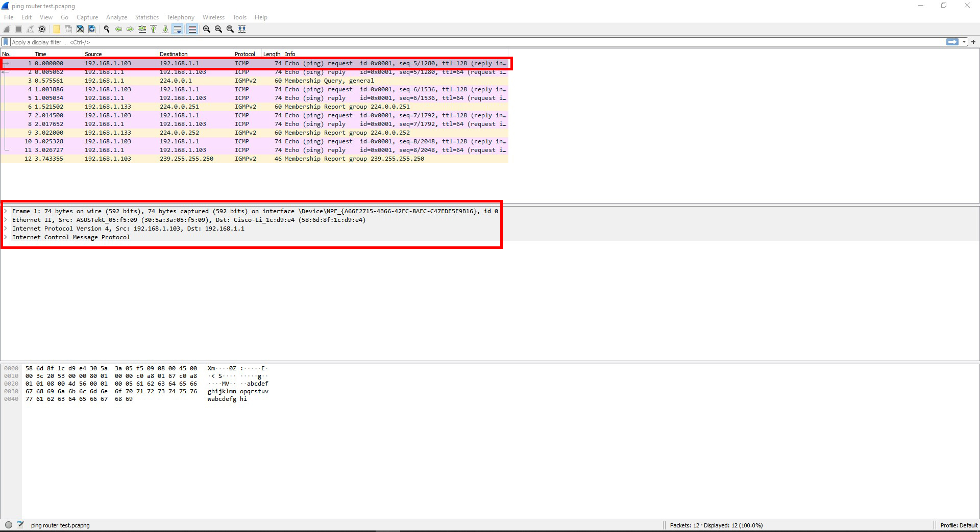The width and height of the screenshot is (980, 532).
Task: Click the find packet magnifier icon
Action: 107,29
